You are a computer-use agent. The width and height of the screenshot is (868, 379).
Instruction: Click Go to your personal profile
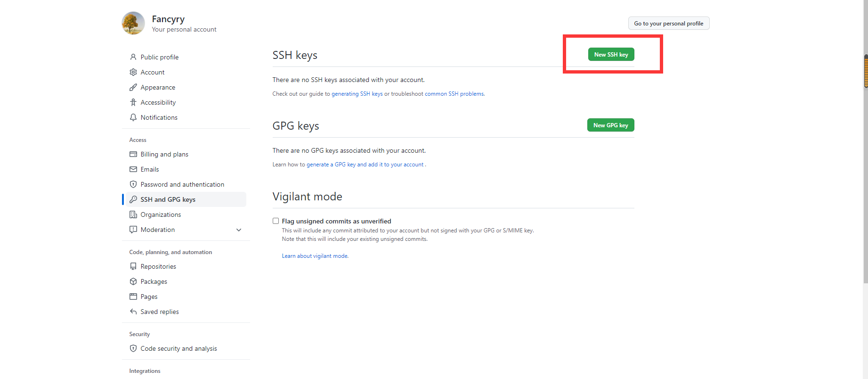(668, 24)
